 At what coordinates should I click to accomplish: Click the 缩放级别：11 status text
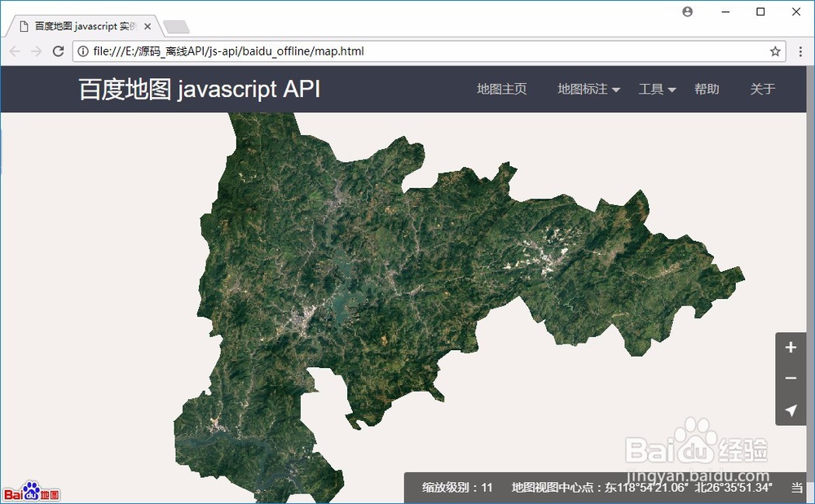coord(457,488)
